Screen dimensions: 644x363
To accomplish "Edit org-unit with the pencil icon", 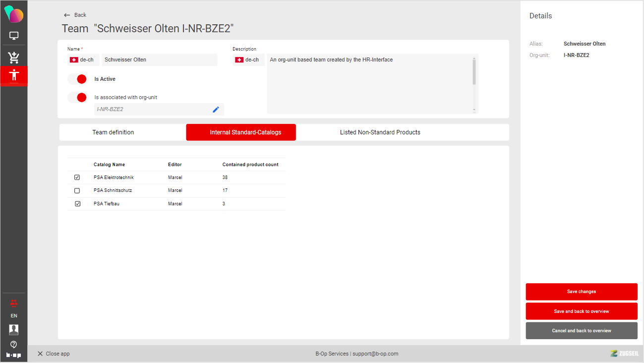I will click(x=216, y=110).
